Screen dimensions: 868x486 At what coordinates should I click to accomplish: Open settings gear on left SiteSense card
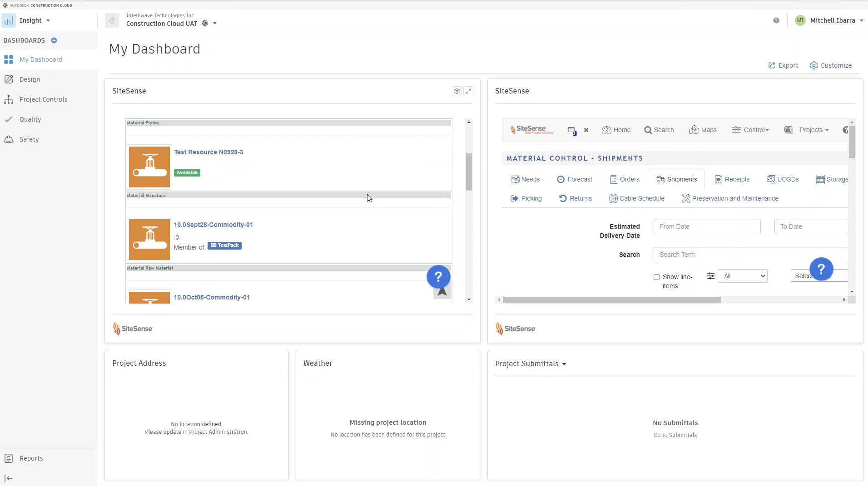pyautogui.click(x=457, y=91)
